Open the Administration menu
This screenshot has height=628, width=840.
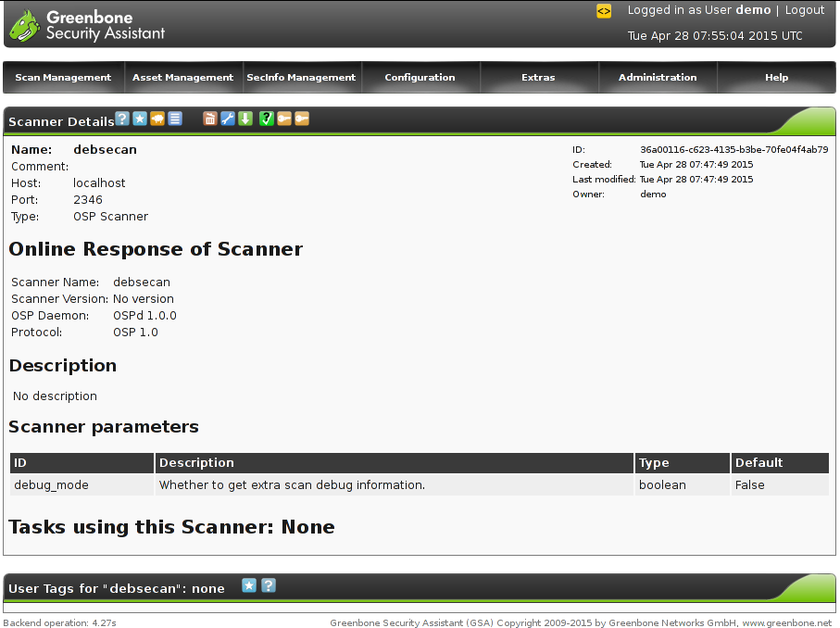point(658,77)
